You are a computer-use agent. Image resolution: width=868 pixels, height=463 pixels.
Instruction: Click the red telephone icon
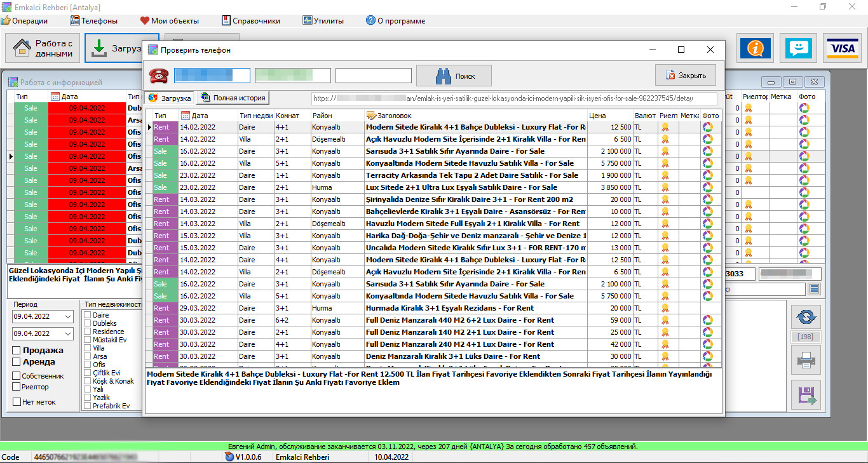click(158, 76)
